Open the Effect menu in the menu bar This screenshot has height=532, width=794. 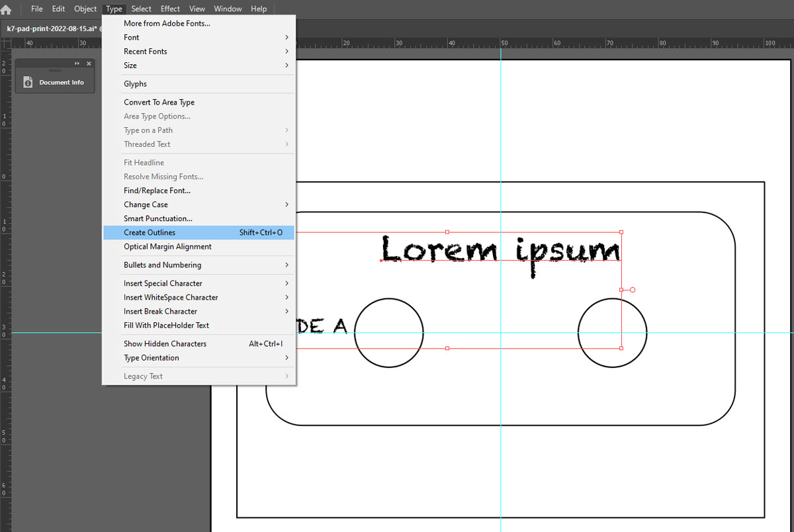(170, 9)
